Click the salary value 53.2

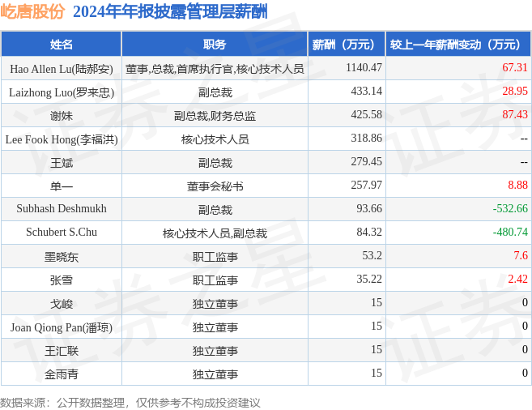372,255
